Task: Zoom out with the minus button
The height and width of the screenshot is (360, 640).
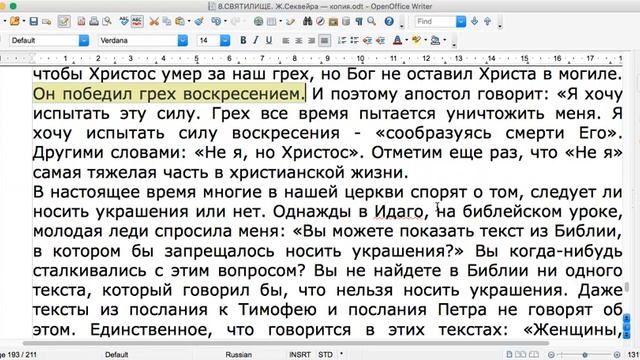Action: click(551, 355)
